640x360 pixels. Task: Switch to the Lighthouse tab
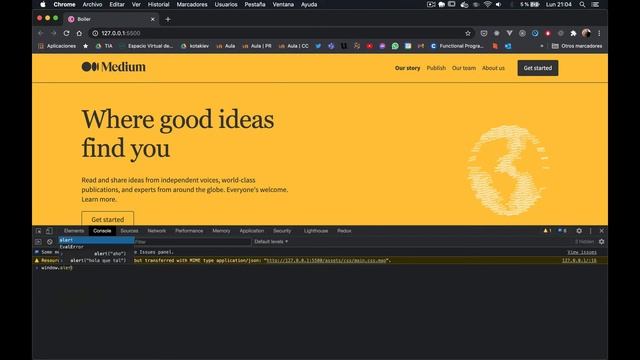click(x=316, y=231)
